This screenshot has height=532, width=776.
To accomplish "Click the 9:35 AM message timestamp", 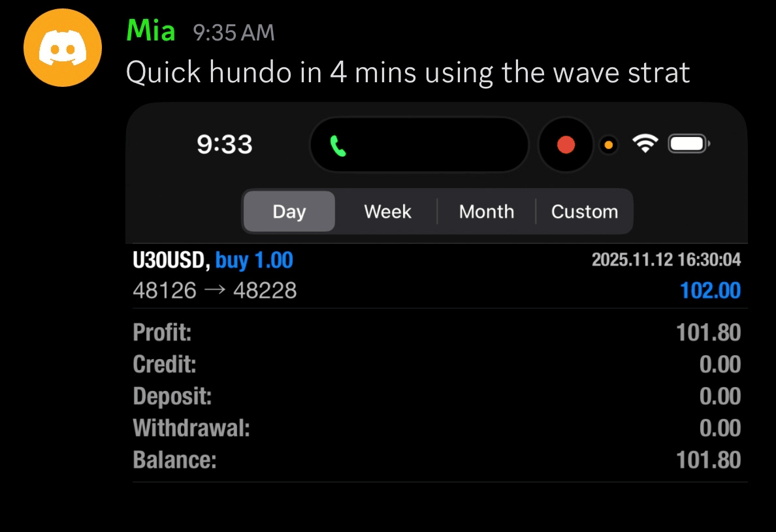I will [x=234, y=33].
